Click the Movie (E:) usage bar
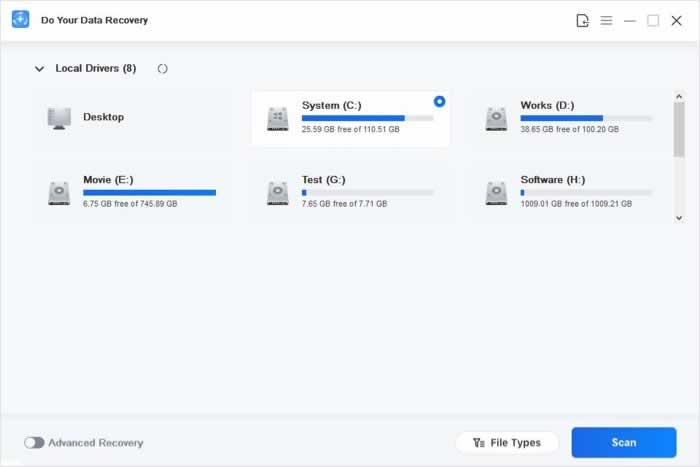 coord(150,193)
